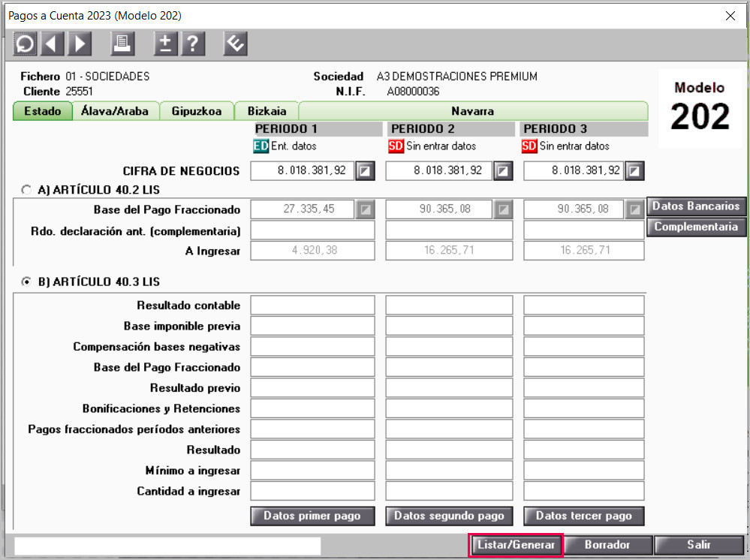Click the Cifra de Negocios field for Periodo 3

574,170
